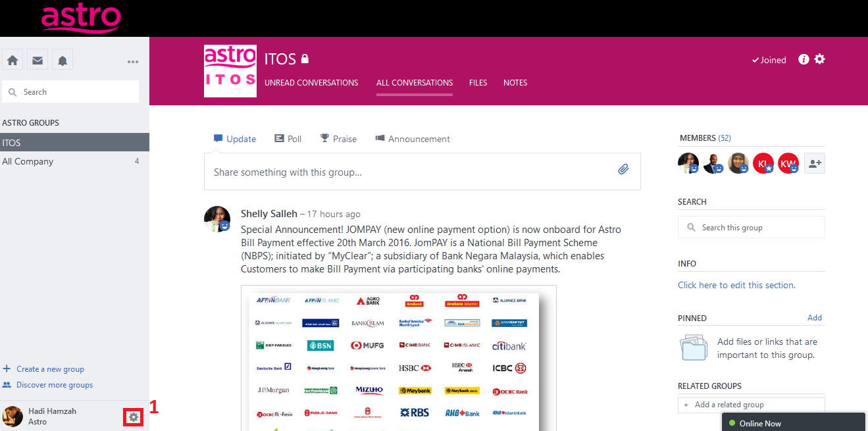Image resolution: width=868 pixels, height=431 pixels.
Task: Click the add member icon
Action: tap(815, 163)
